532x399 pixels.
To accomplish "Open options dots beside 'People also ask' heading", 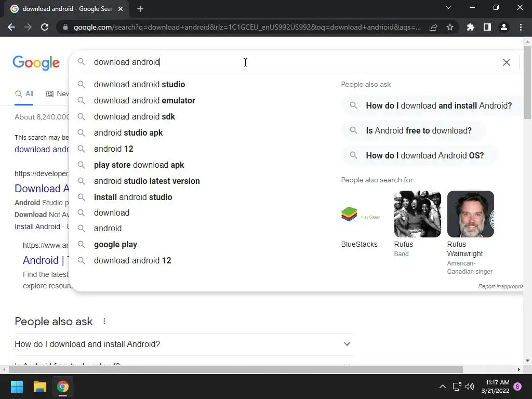I will pyautogui.click(x=104, y=321).
